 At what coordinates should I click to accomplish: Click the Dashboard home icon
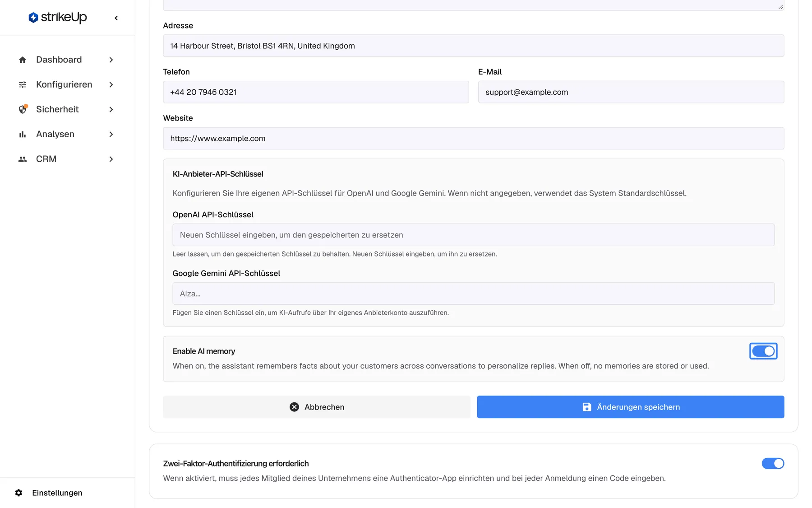23,60
